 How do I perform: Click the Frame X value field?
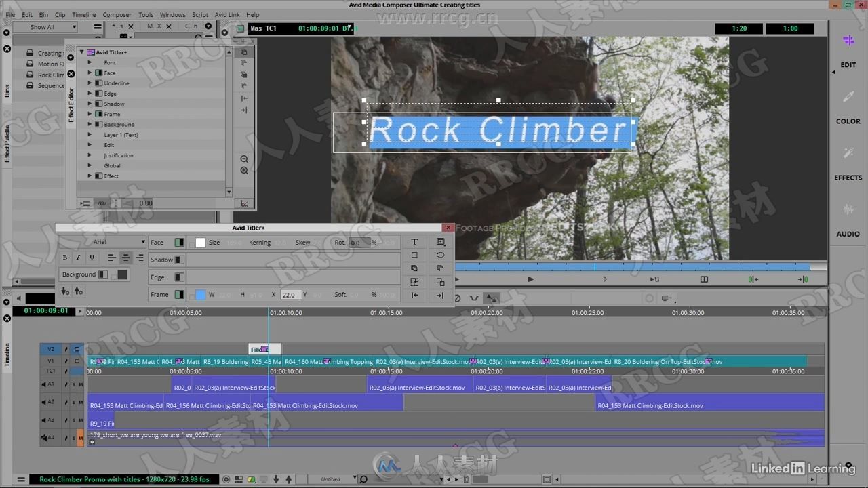click(290, 295)
